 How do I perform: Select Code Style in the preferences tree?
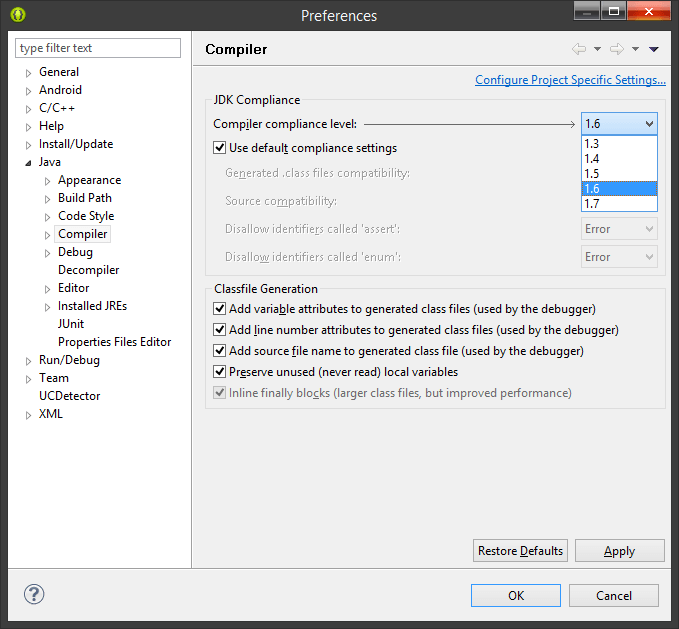pos(86,216)
